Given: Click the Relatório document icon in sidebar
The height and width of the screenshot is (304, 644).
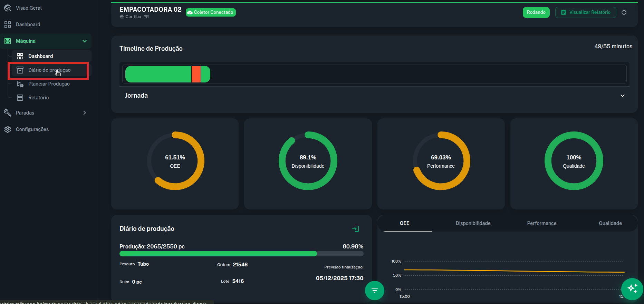Looking at the screenshot, I should [20, 98].
